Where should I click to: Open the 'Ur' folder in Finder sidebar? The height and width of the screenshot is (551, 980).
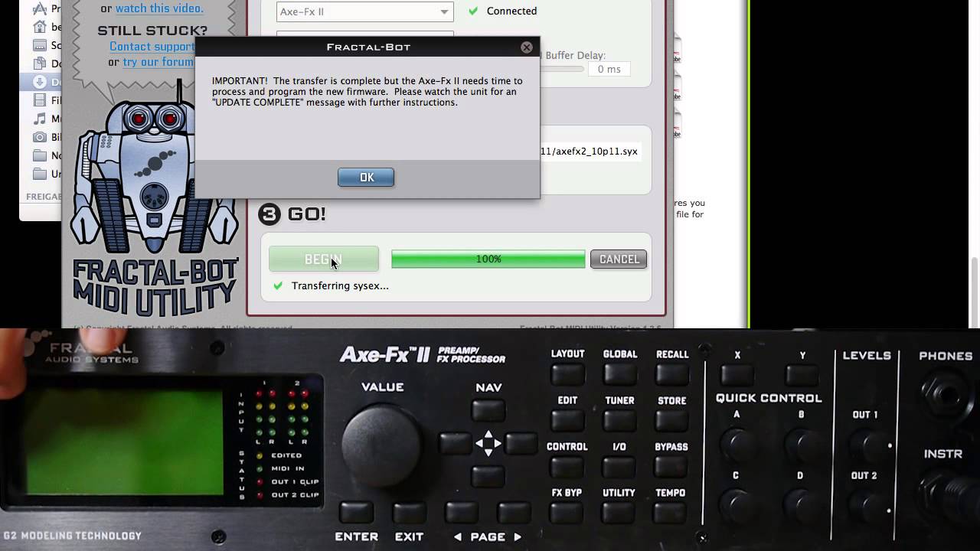[x=38, y=174]
